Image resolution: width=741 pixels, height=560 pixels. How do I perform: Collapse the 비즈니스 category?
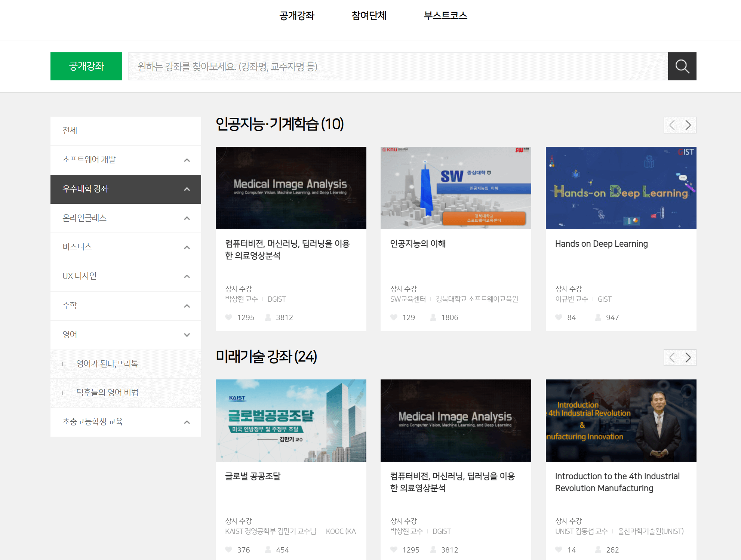click(187, 247)
